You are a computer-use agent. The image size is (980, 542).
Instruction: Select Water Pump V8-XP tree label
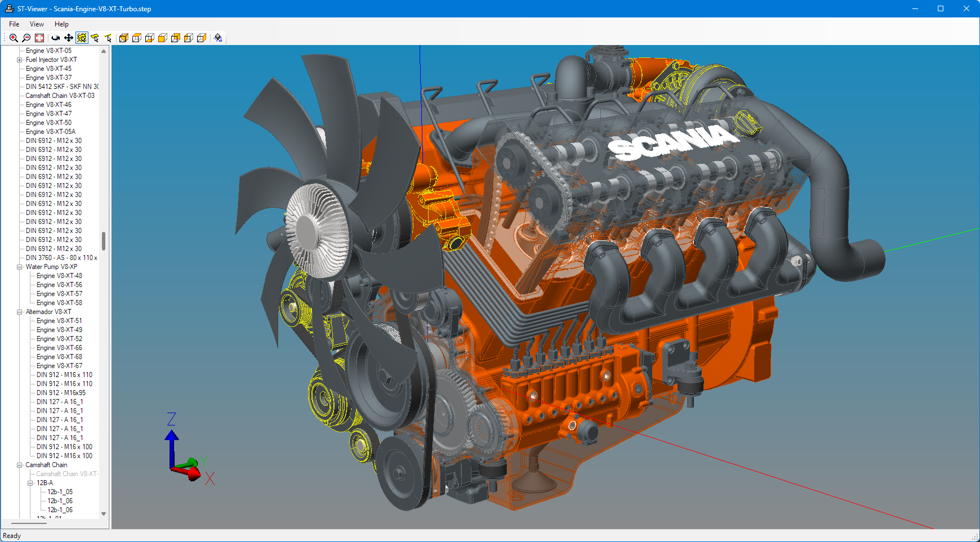51,267
